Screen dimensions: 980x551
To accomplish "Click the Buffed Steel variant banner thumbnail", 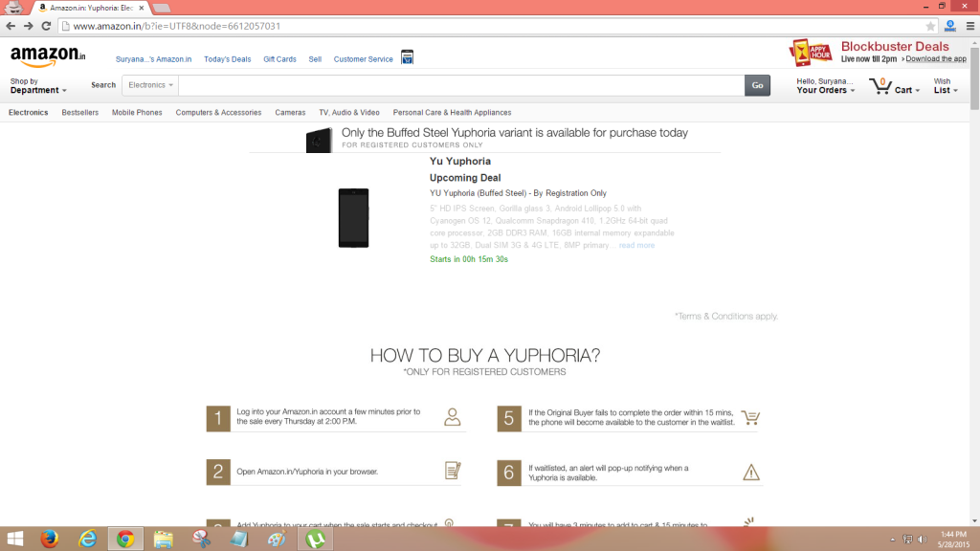I will (319, 140).
